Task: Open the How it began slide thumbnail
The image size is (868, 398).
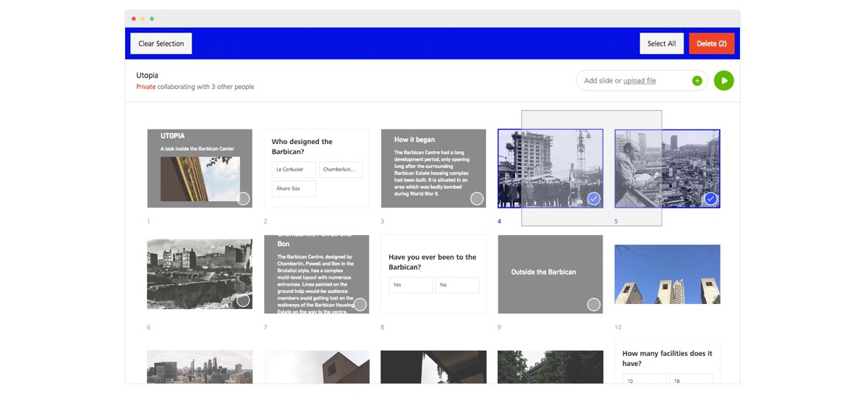Action: tap(433, 169)
